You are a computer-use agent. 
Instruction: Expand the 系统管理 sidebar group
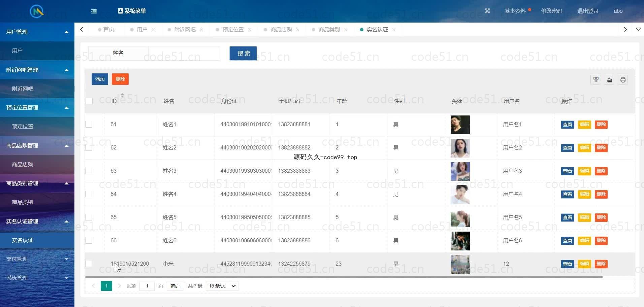[37, 278]
